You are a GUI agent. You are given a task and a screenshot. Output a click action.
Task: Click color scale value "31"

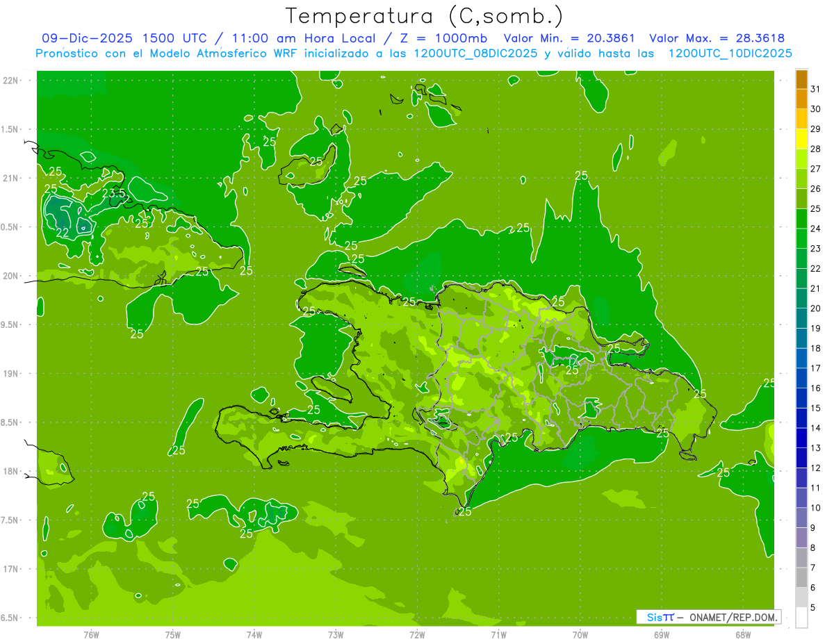coord(816,89)
